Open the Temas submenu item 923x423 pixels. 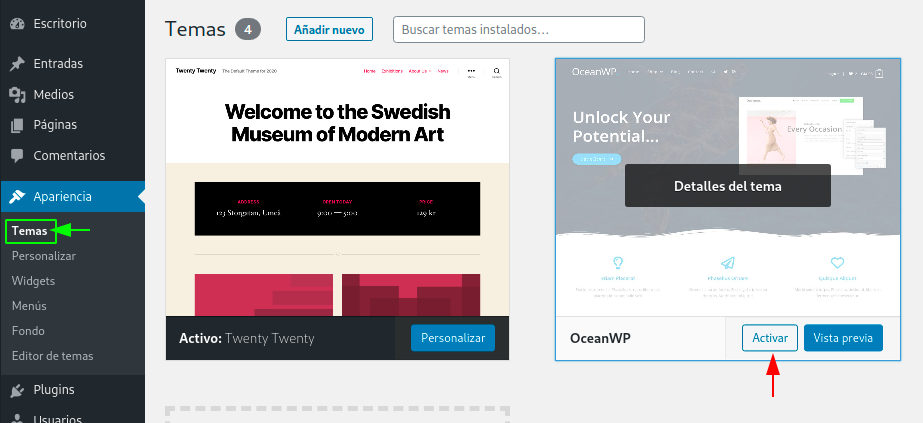29,231
